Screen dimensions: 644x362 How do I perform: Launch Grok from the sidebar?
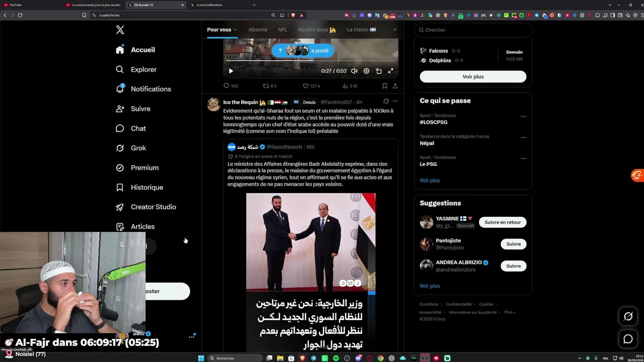pos(131,148)
